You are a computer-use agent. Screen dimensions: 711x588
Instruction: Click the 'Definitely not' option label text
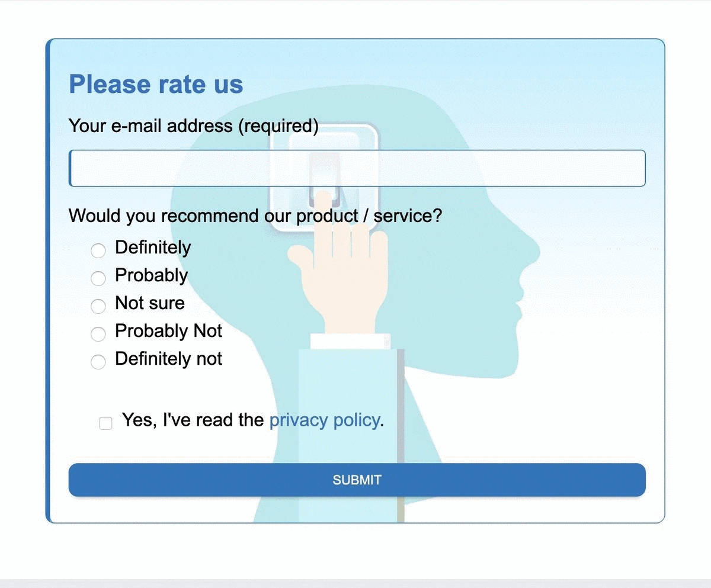pos(169,358)
